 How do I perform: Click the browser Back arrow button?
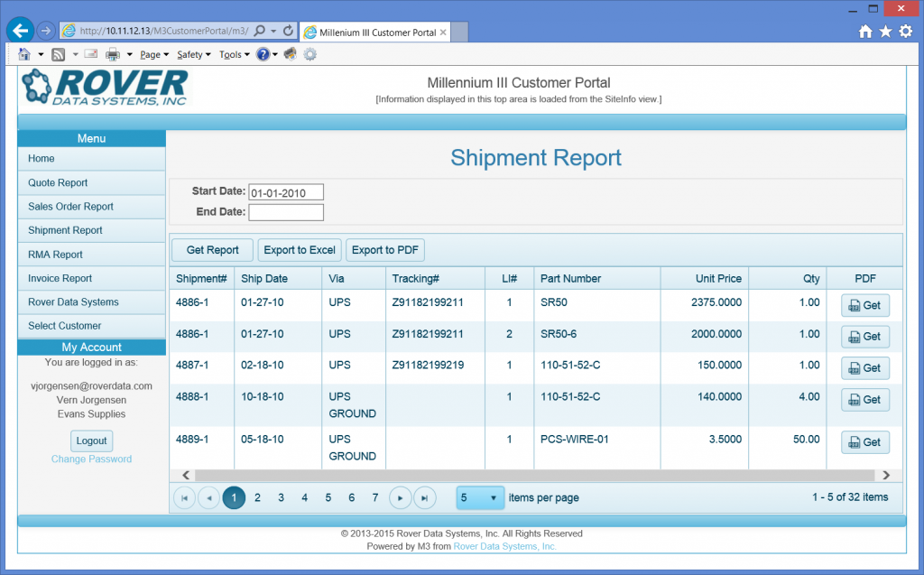click(21, 31)
